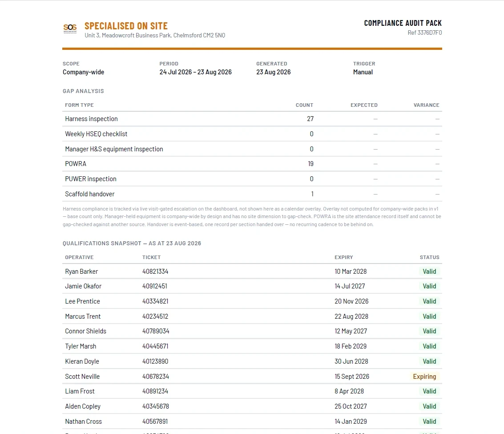
Task: Click ticket number '40567891'
Action: tap(155, 422)
